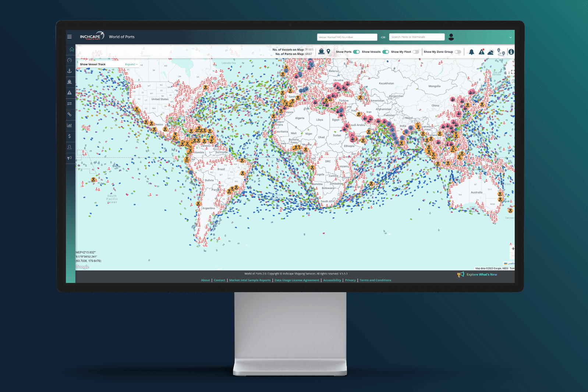Open the Market Intel Sample Reports link
The image size is (588, 392).
[x=249, y=280]
